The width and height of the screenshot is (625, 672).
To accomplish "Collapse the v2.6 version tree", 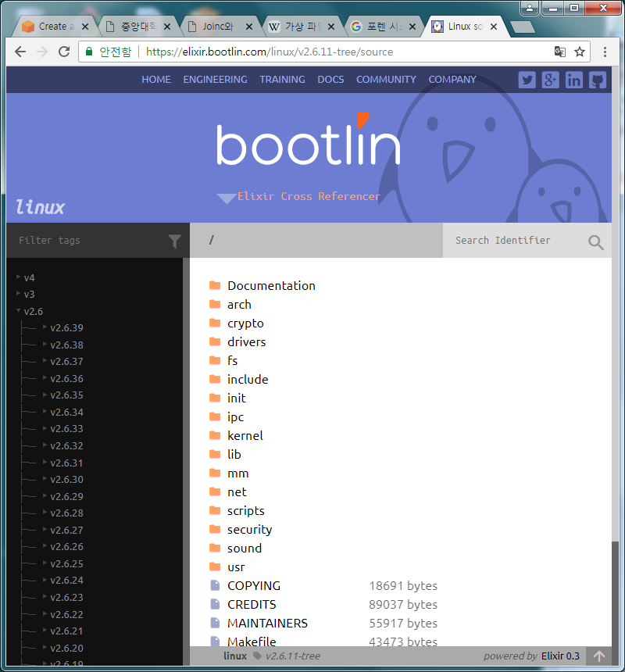I will 19,310.
